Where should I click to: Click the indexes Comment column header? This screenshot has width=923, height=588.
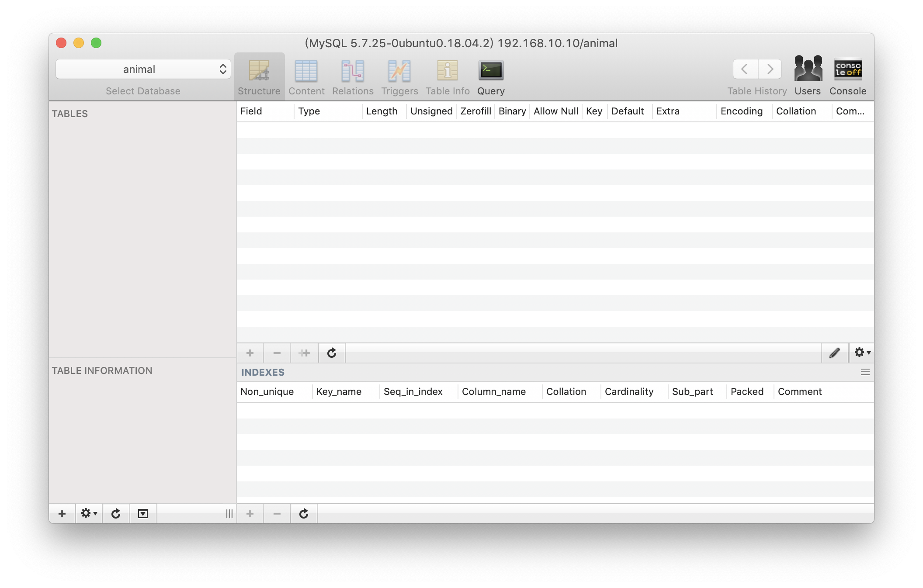tap(824, 392)
